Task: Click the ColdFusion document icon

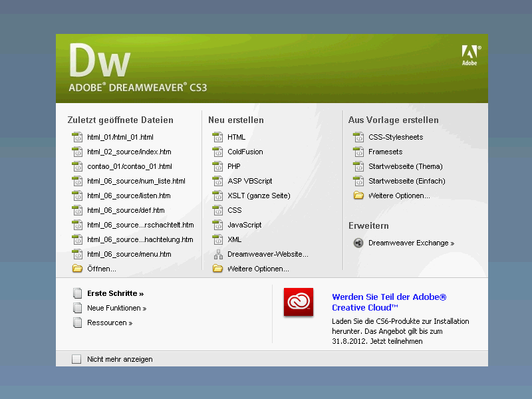Action: [217, 152]
